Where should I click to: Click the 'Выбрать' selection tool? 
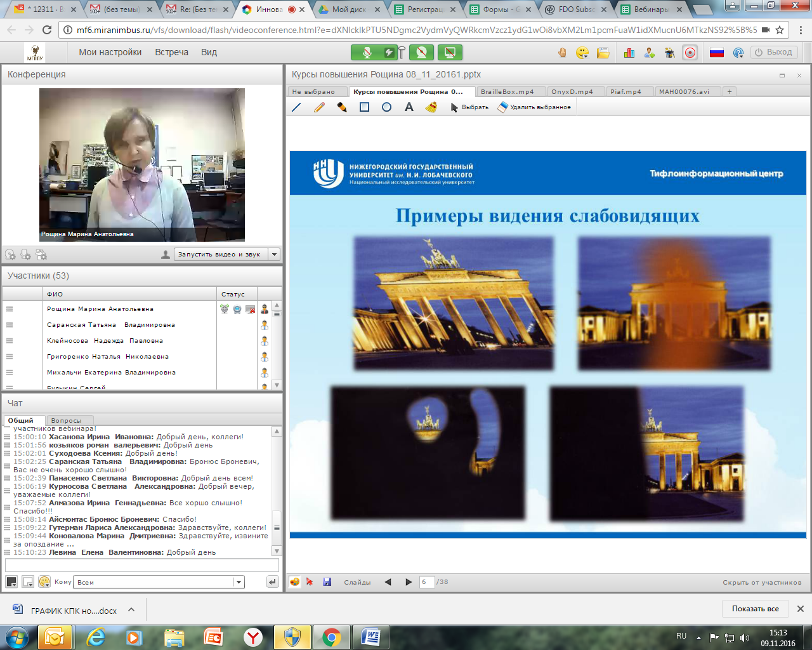[469, 107]
